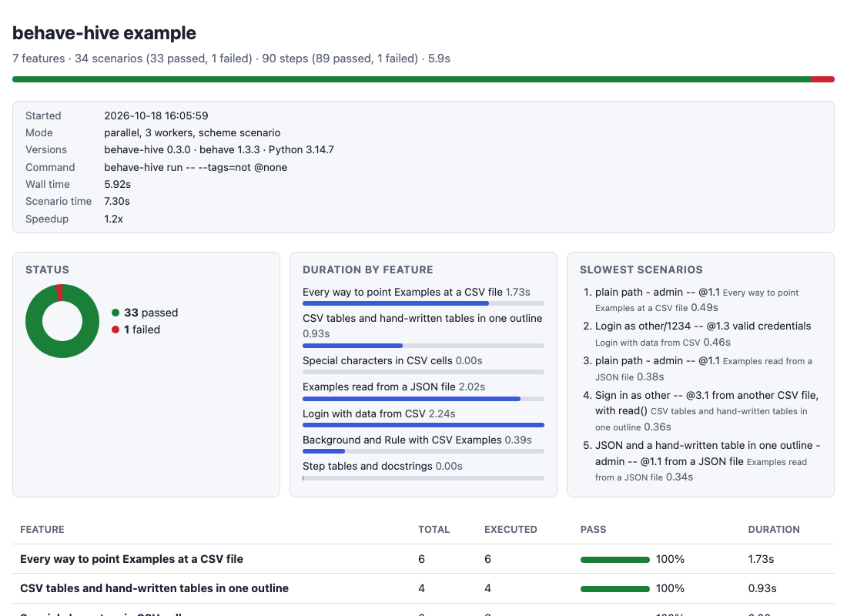Click 'Every way to point Examples' duration bar

tap(423, 303)
